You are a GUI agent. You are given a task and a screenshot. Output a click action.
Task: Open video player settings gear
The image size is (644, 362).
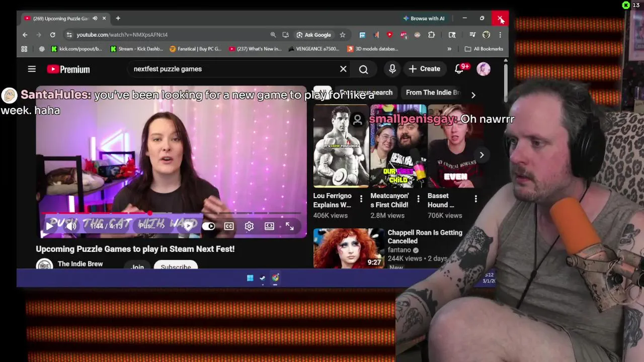pyautogui.click(x=249, y=226)
